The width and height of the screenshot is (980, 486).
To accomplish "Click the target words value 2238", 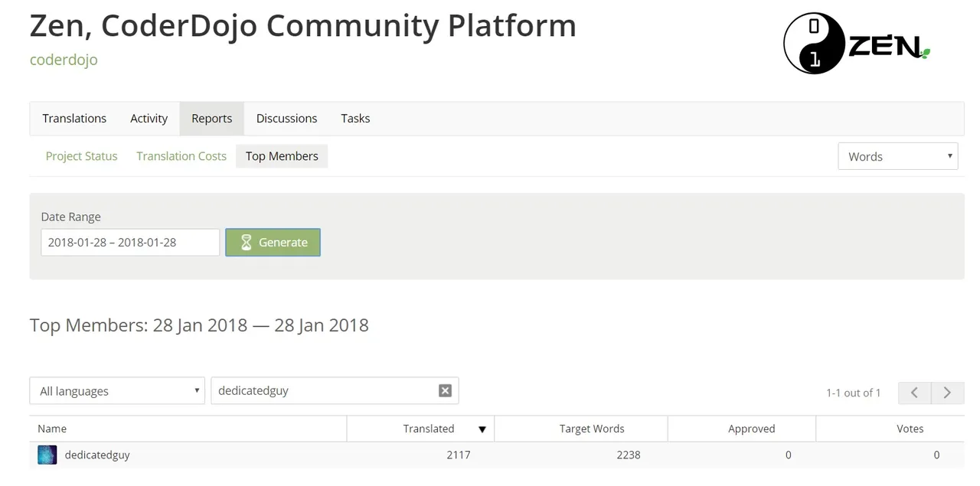I will 628,455.
